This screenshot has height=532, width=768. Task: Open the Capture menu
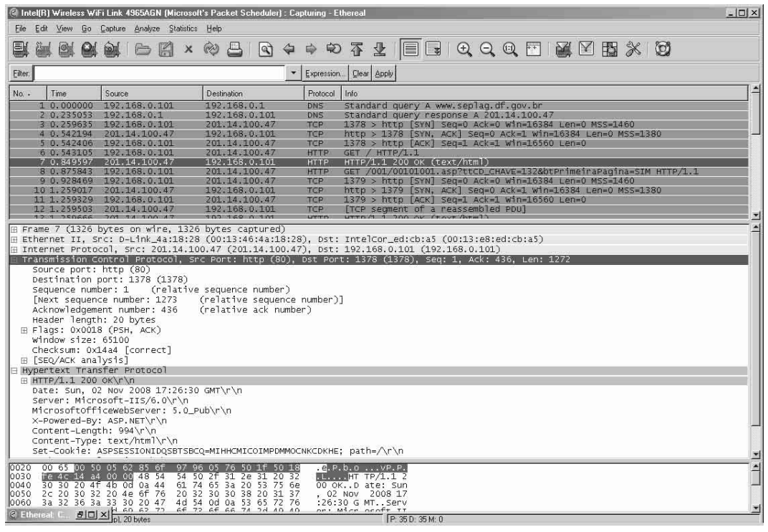coord(112,29)
